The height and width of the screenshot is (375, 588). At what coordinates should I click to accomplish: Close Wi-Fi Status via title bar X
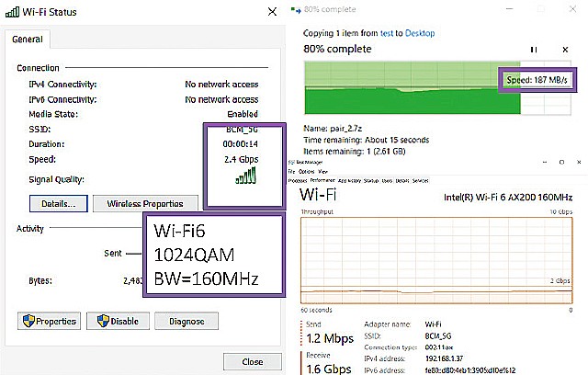pos(271,12)
